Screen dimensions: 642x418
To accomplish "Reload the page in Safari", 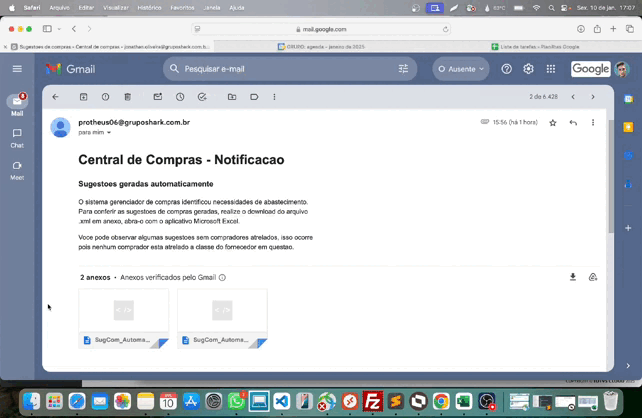I will [445, 29].
